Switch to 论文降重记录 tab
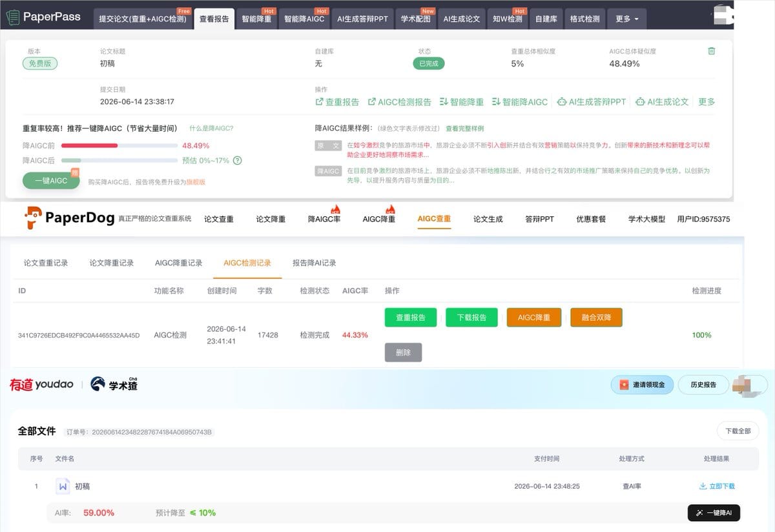The height and width of the screenshot is (532, 775). coord(112,263)
